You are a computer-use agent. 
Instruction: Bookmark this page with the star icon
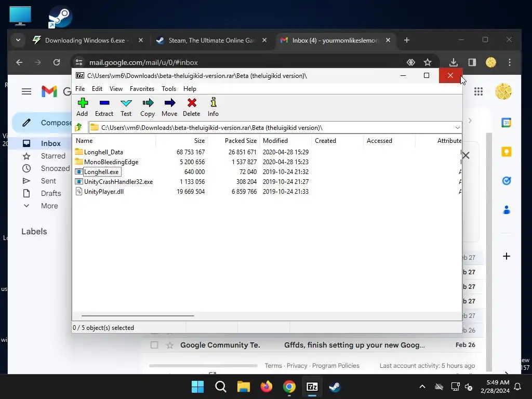(428, 62)
